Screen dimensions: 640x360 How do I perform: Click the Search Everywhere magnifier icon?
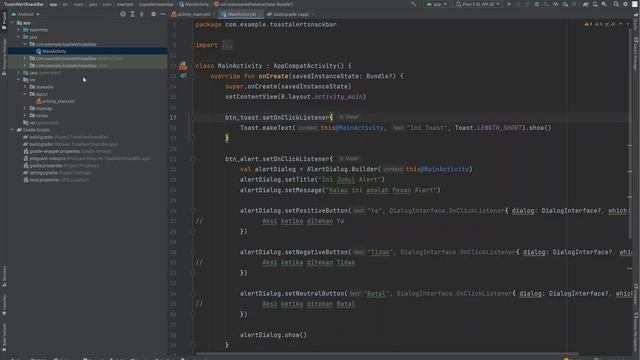coord(616,4)
